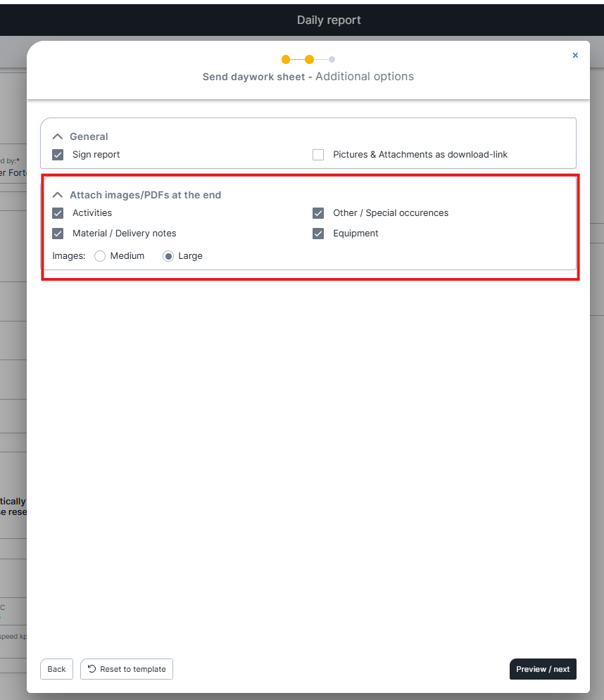Uncheck the Activities checkbox
The height and width of the screenshot is (700, 604).
tap(58, 213)
